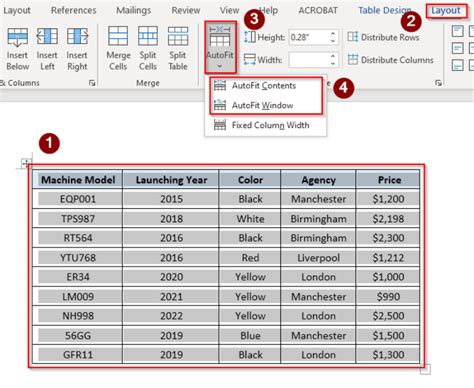The image size is (474, 388).
Task: Click the Blue color cell
Action: pos(250,335)
